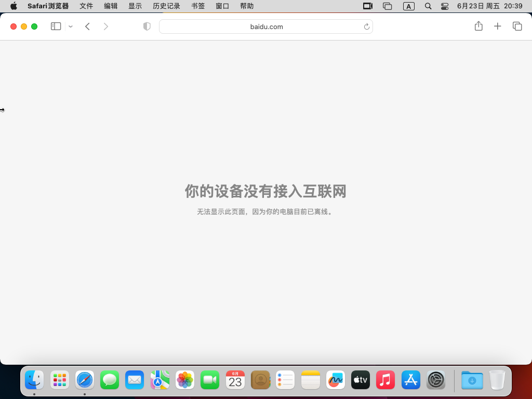Open the 书签 menu
The width and height of the screenshot is (532, 399).
[198, 6]
